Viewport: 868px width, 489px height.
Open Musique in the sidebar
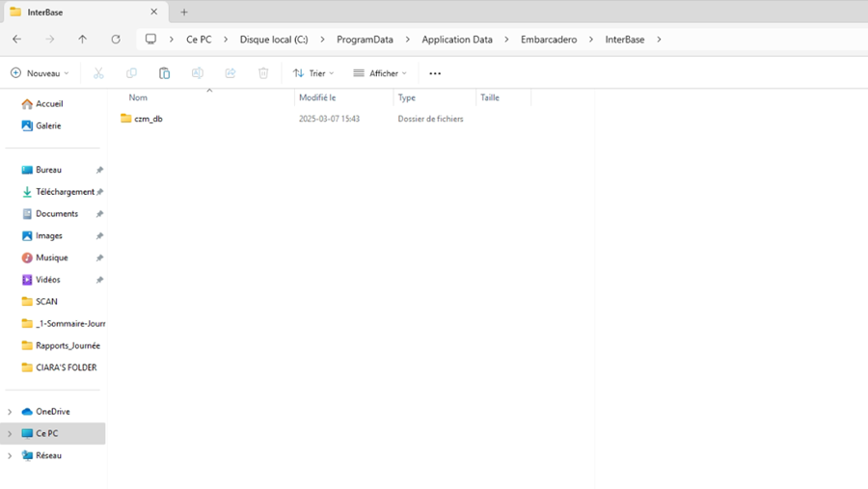pos(44,258)
